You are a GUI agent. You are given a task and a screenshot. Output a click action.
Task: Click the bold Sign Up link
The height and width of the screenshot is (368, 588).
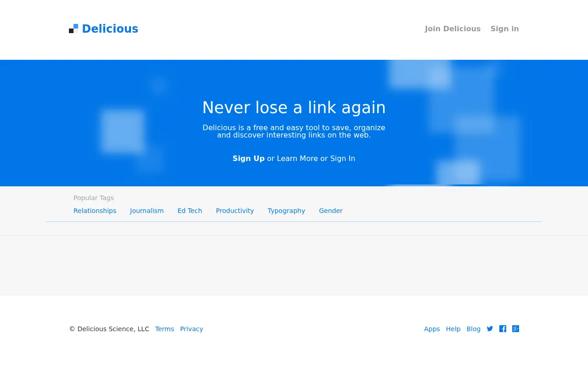[249, 159]
